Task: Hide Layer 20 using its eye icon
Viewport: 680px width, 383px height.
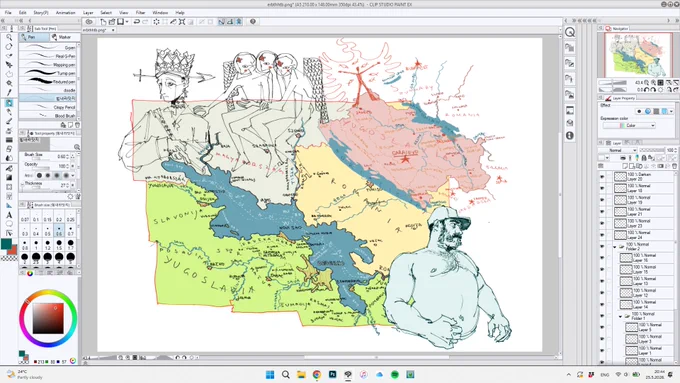Action: pos(602,177)
